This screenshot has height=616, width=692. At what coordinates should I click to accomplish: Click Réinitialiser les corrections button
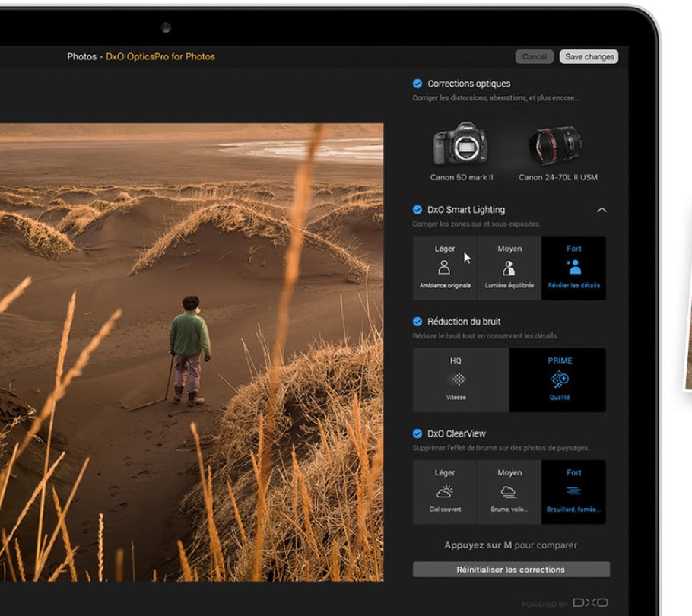pyautogui.click(x=511, y=570)
